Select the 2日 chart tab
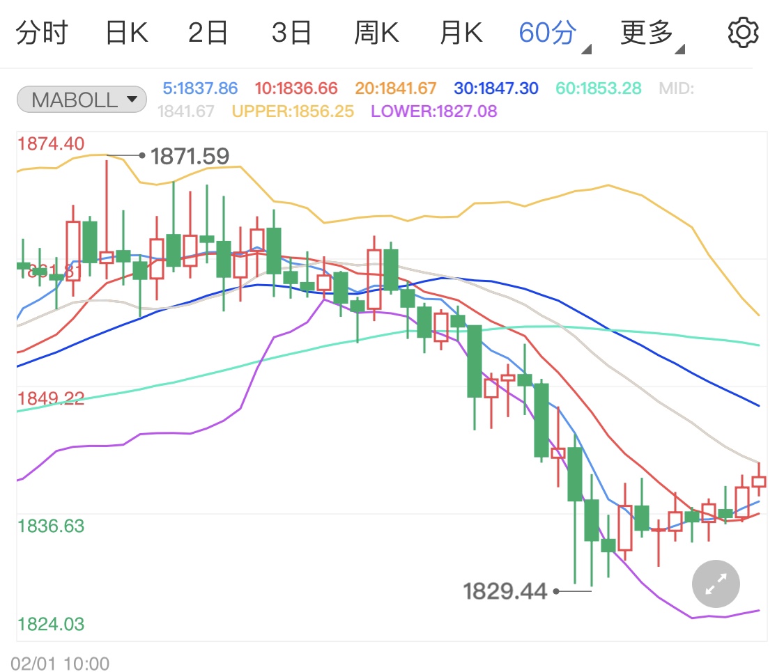Image resolution: width=784 pixels, height=672 pixels. pyautogui.click(x=208, y=33)
